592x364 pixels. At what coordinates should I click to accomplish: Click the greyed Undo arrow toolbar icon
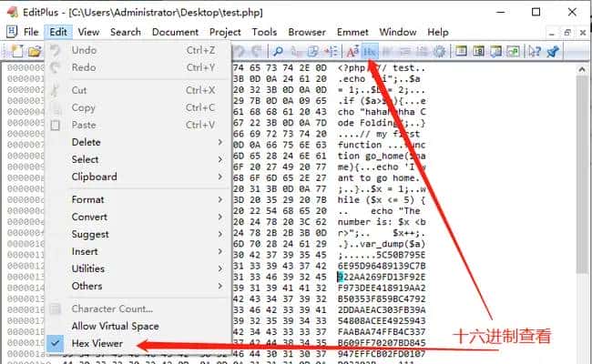pyautogui.click(x=240, y=51)
